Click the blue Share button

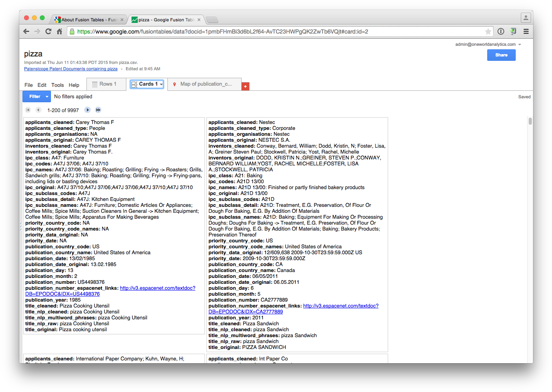(501, 55)
